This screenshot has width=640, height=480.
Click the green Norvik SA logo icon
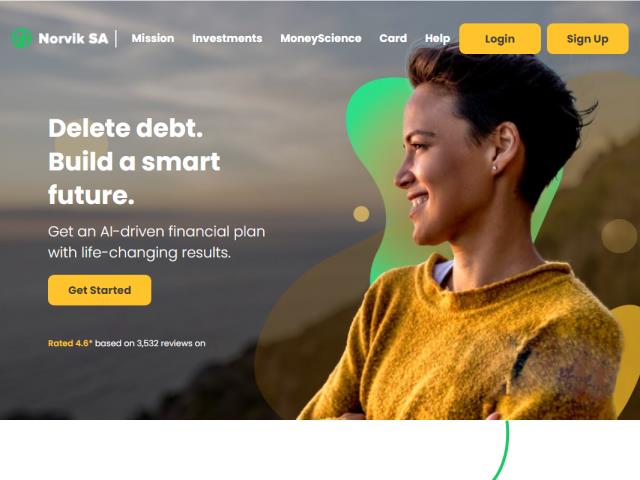(21, 38)
